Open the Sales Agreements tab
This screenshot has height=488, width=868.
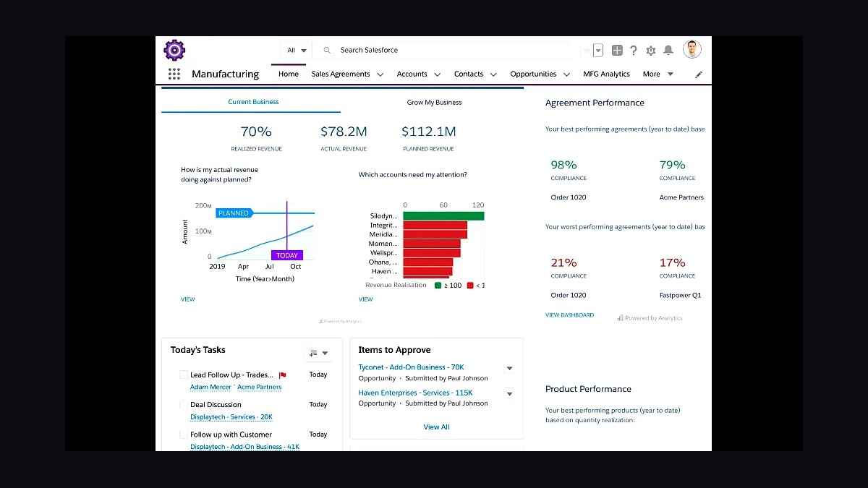point(341,74)
